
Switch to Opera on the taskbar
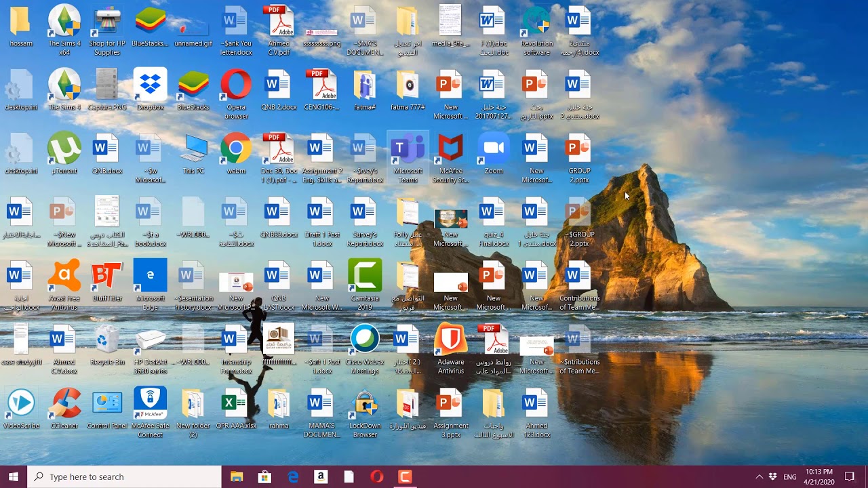tap(377, 476)
